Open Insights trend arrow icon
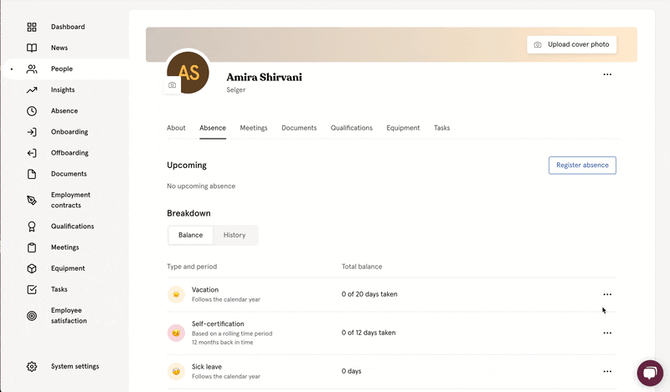 point(32,90)
